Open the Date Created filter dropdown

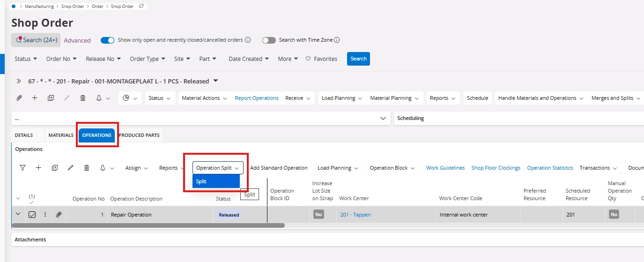click(249, 59)
